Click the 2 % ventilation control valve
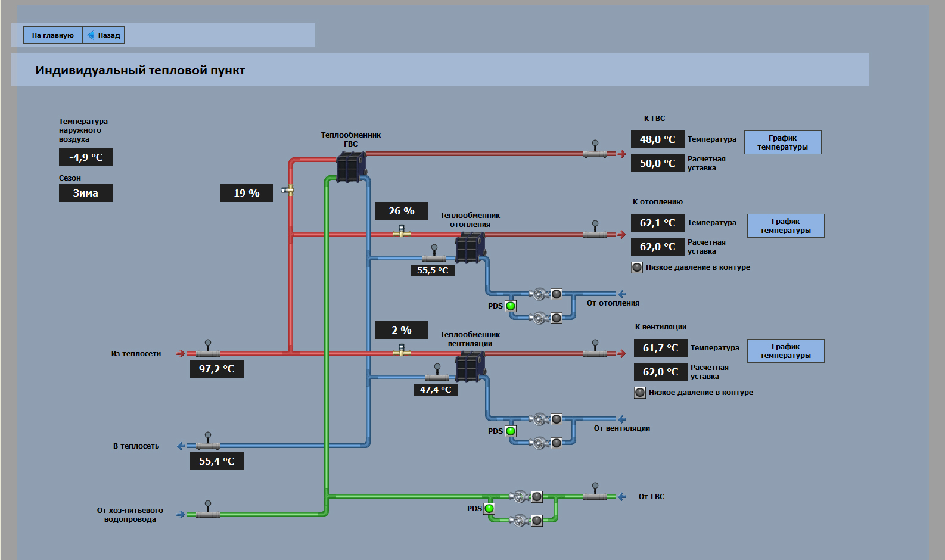 (x=401, y=351)
